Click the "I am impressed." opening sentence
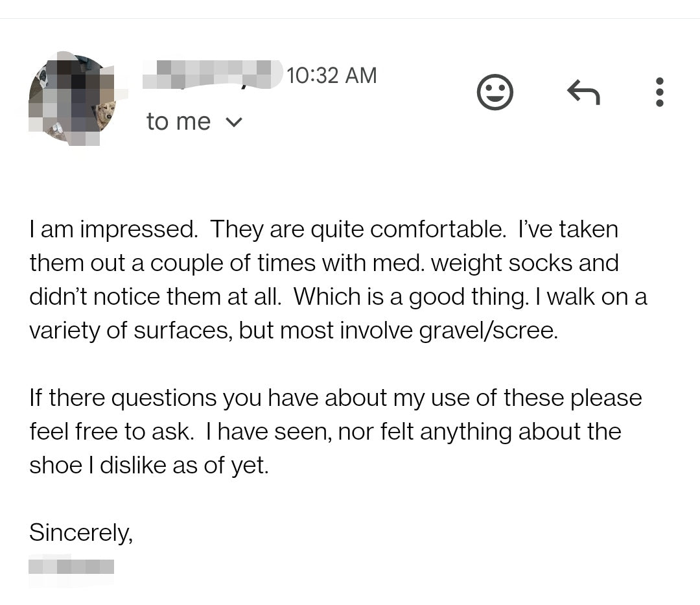The image size is (700, 605). [113, 229]
